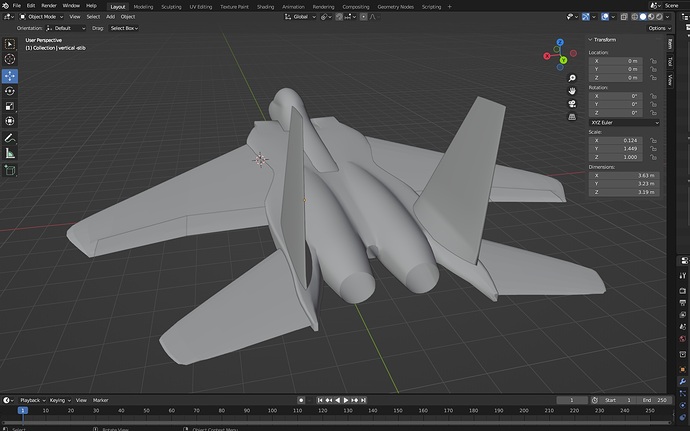Click the Dimensions Z field 3.19 m
The height and width of the screenshot is (431, 690).
coord(624,192)
